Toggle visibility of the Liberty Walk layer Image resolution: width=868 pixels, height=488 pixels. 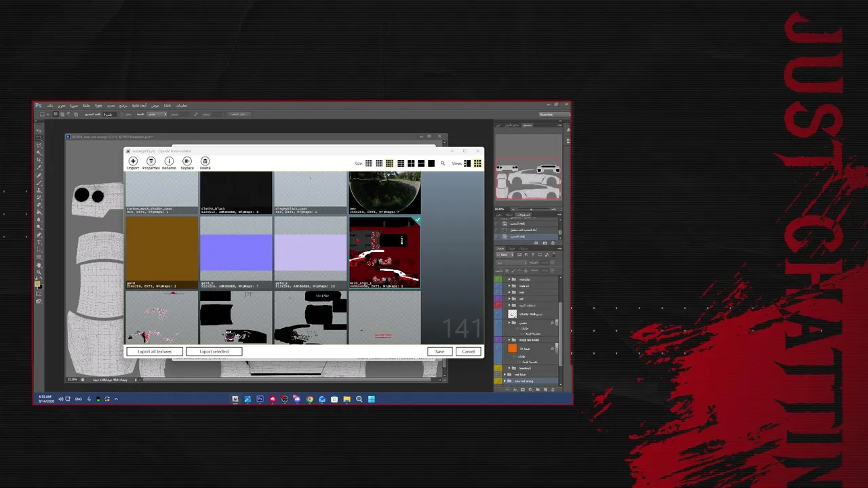coord(499,314)
